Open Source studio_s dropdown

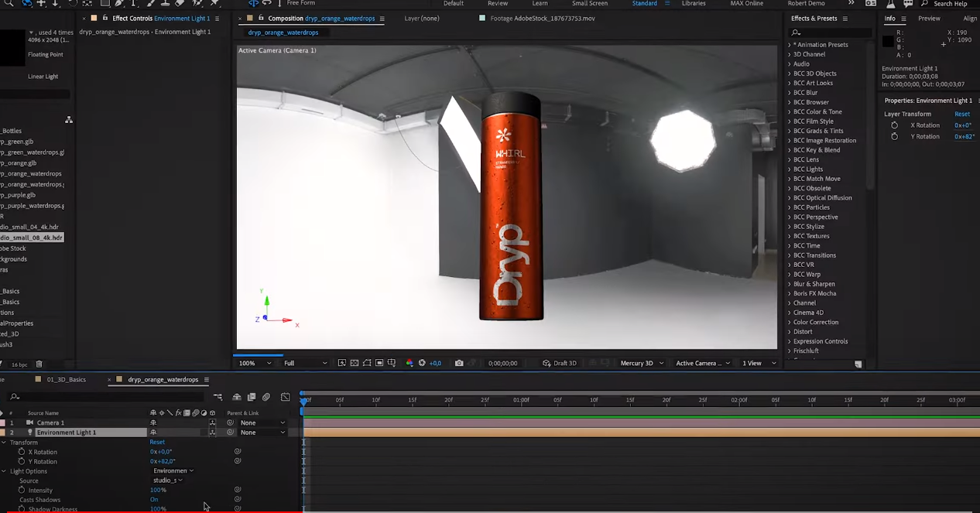pyautogui.click(x=167, y=480)
